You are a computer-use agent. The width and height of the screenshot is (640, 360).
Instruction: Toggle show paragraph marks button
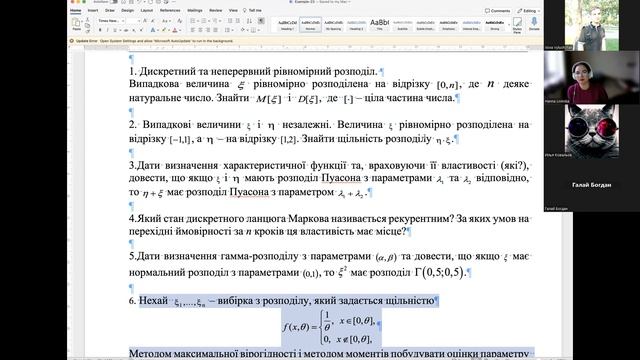point(261,20)
